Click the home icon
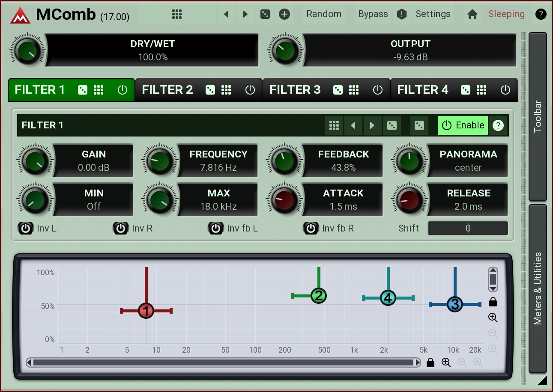The image size is (553, 392). click(x=472, y=14)
